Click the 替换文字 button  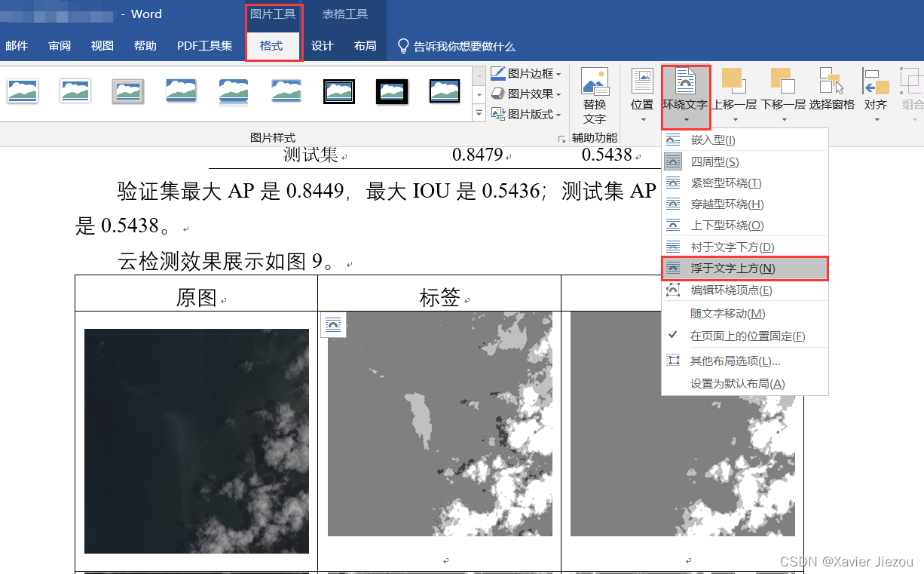coord(595,97)
